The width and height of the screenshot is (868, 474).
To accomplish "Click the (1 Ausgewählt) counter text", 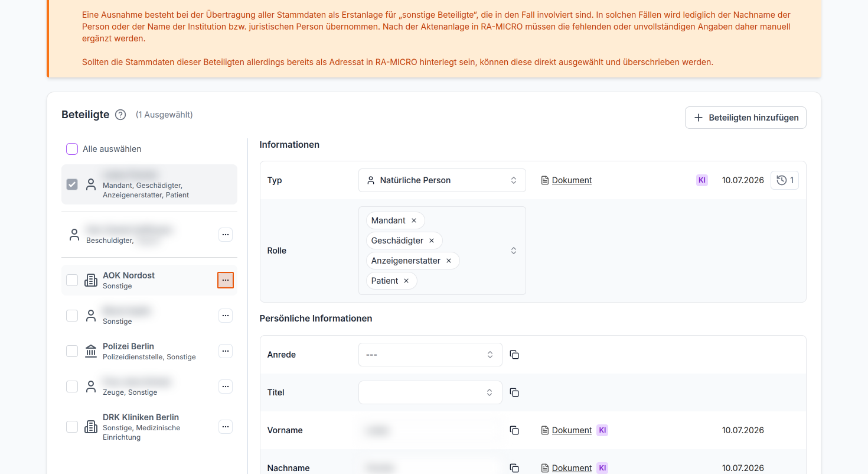I will [x=164, y=115].
